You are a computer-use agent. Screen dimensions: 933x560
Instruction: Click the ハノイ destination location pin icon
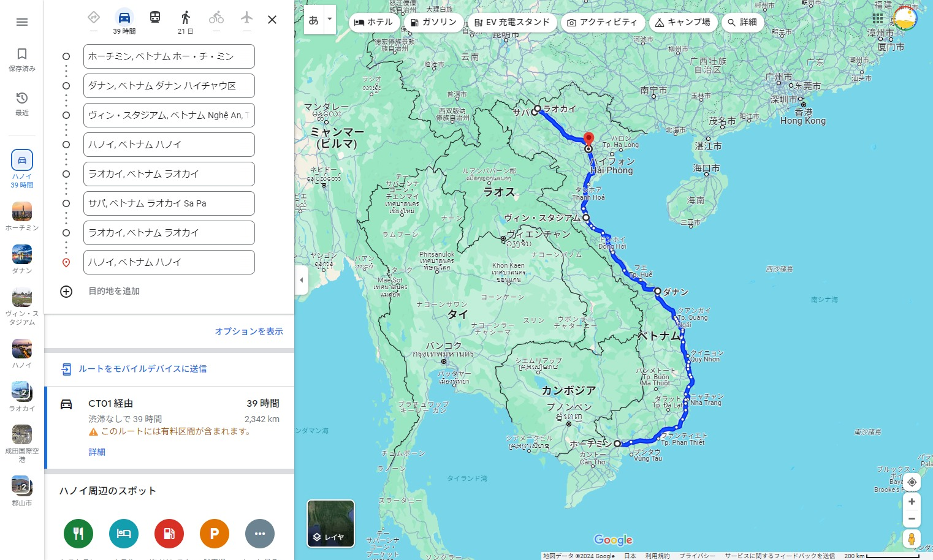(x=66, y=263)
